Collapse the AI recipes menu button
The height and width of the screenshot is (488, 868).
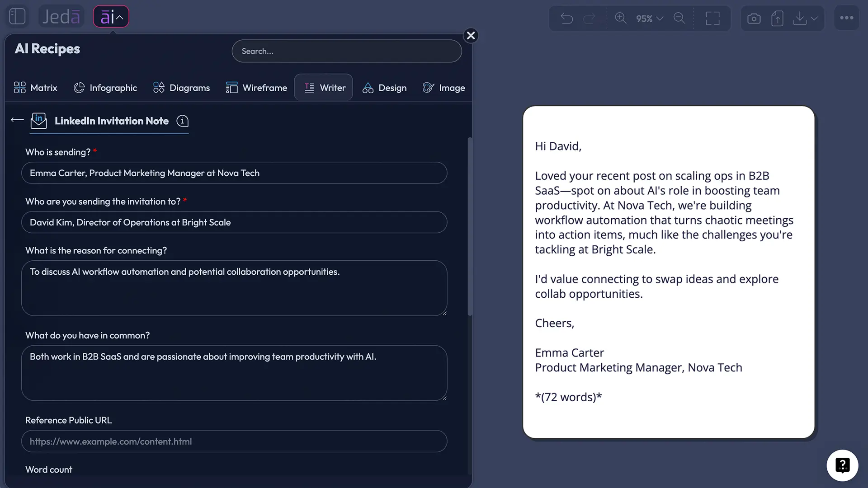click(x=111, y=17)
